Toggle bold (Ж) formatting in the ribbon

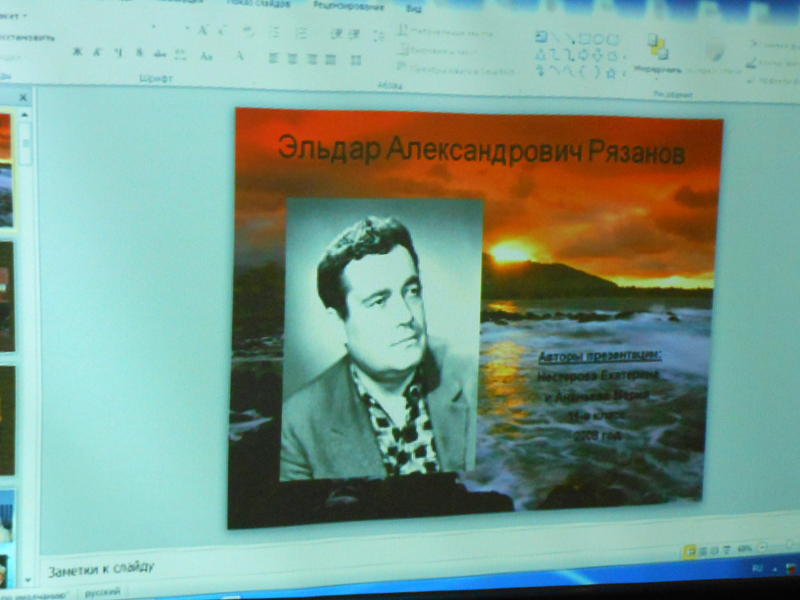click(x=77, y=51)
